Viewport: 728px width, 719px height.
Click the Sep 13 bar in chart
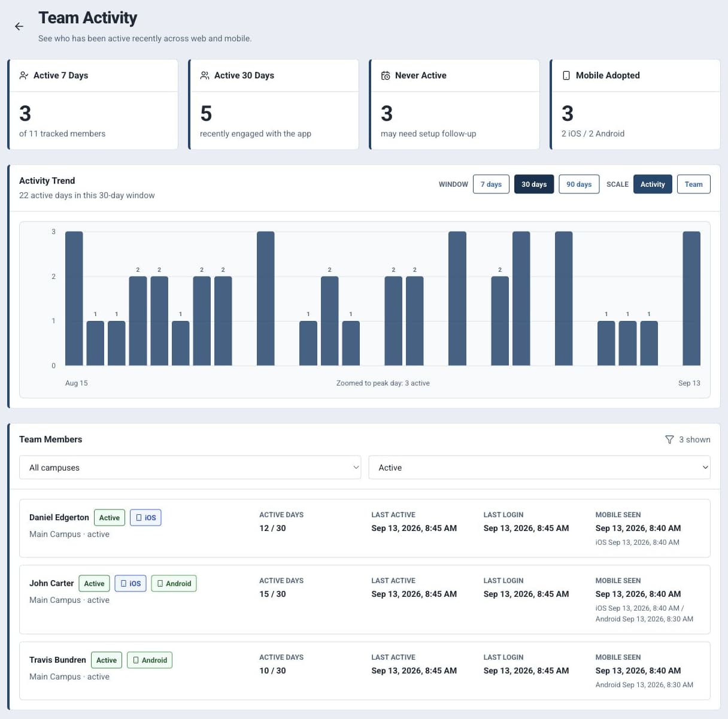click(691, 298)
